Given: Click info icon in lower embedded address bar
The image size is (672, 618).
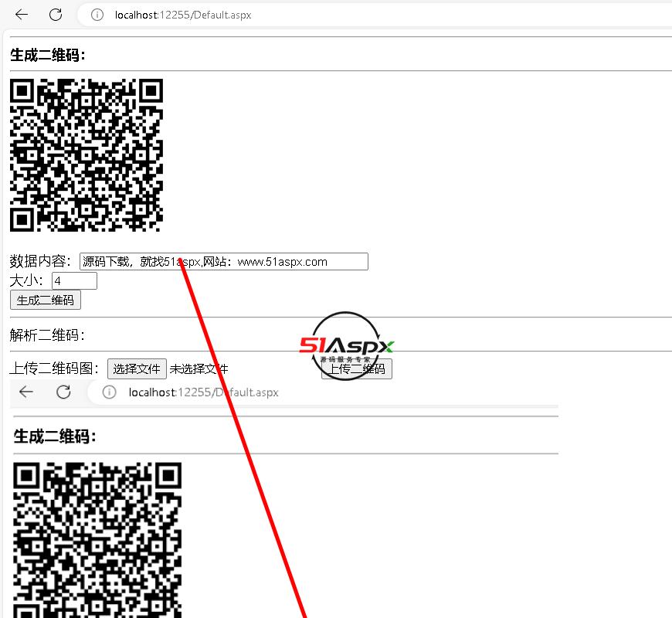Looking at the screenshot, I should (x=109, y=392).
